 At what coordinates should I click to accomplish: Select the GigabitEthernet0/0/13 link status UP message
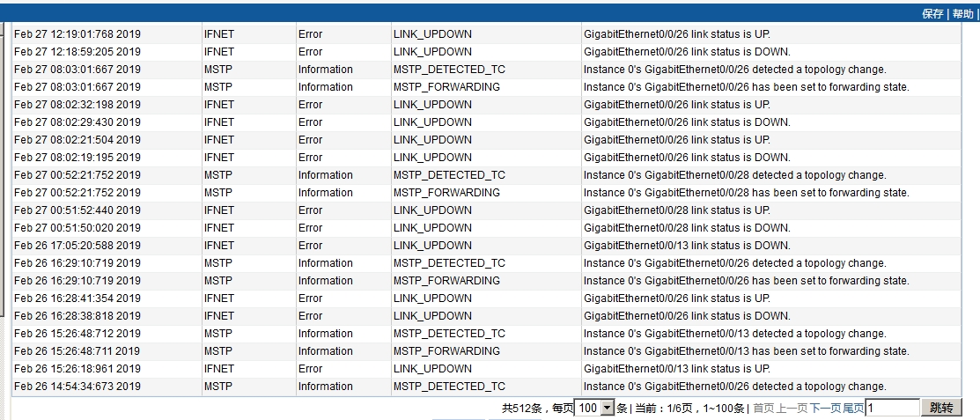click(x=676, y=369)
